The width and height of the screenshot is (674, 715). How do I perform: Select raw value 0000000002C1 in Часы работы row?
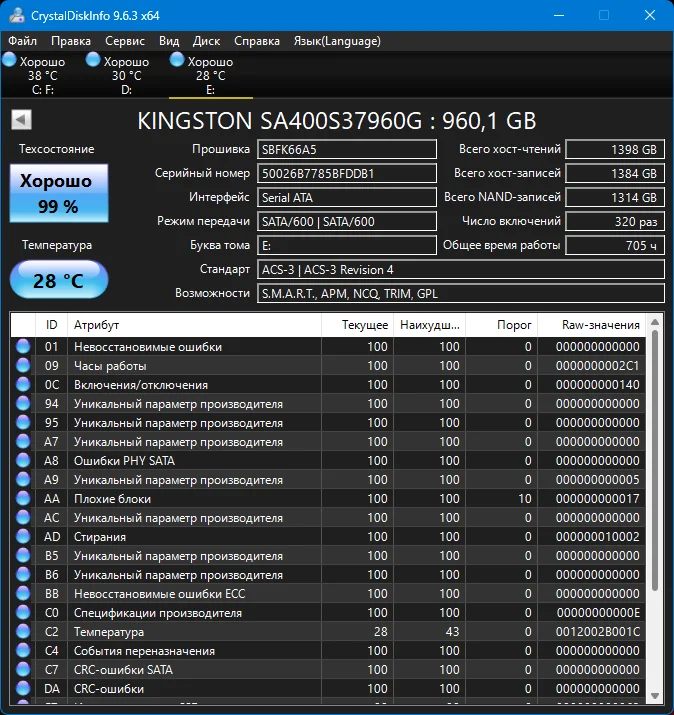tap(598, 366)
